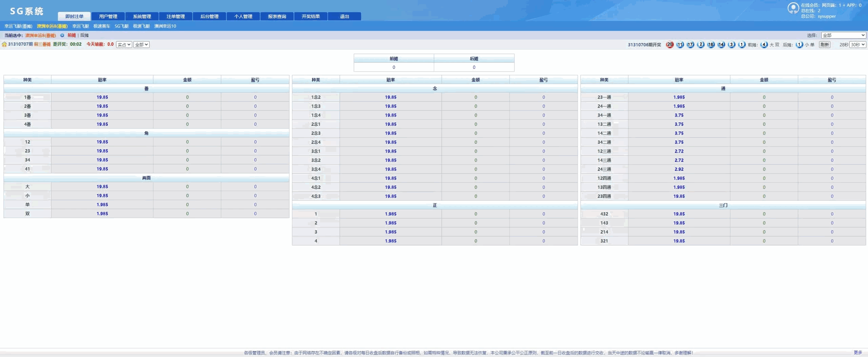868x357 pixels.
Task: Click the 前摊 result ball showing 4
Action: (x=764, y=45)
